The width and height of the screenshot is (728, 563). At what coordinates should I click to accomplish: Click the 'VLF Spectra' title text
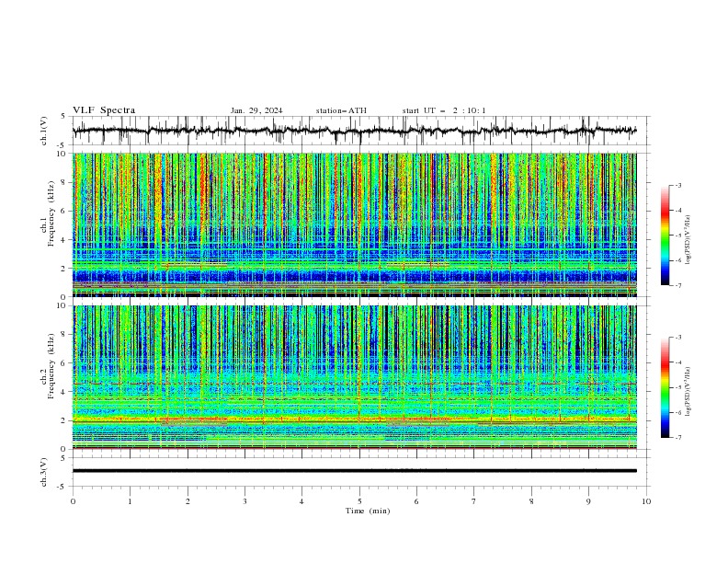pos(104,110)
